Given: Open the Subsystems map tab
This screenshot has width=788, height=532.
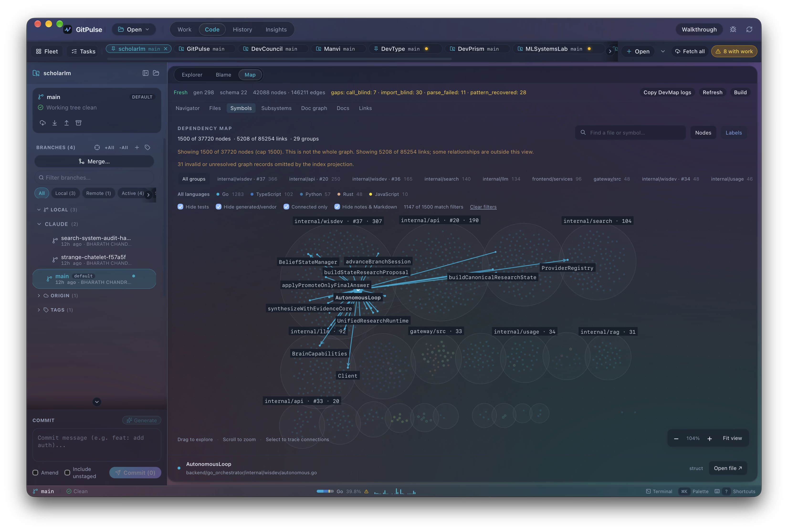Looking at the screenshot, I should (276, 108).
